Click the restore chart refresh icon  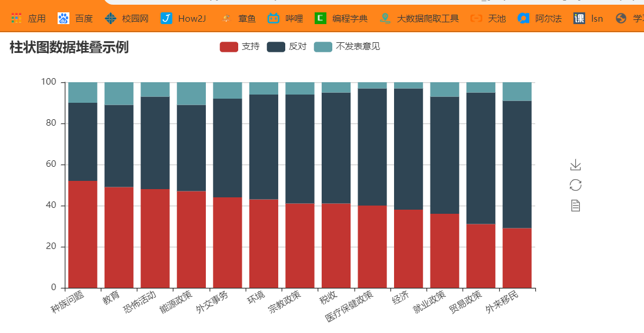tap(576, 185)
